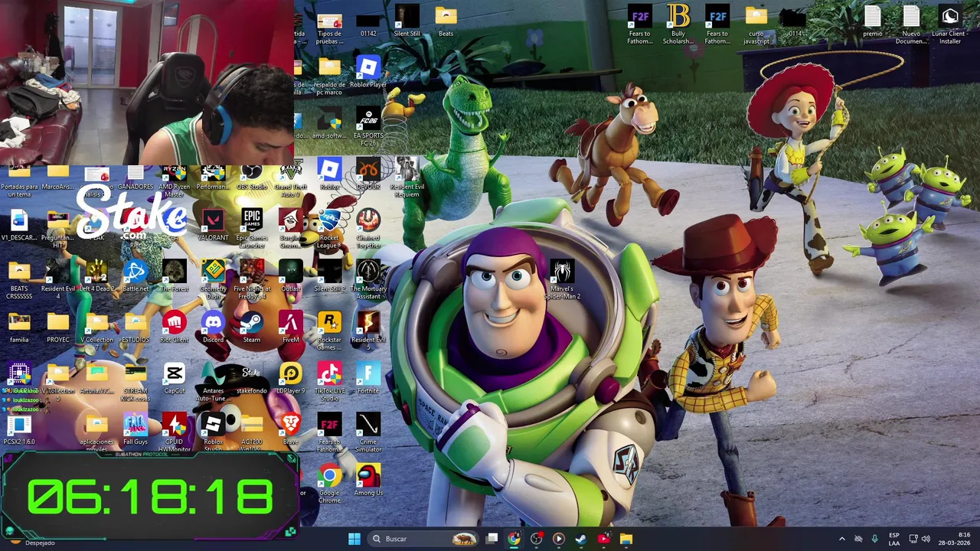This screenshot has height=551, width=980.
Task: Switch the ESP LAA input language
Action: pyautogui.click(x=894, y=539)
